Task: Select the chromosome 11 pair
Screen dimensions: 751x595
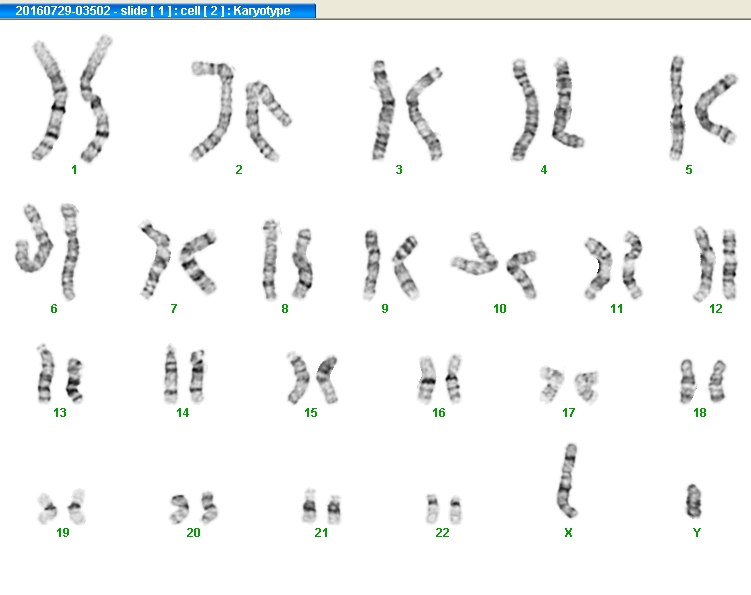Action: point(614,265)
